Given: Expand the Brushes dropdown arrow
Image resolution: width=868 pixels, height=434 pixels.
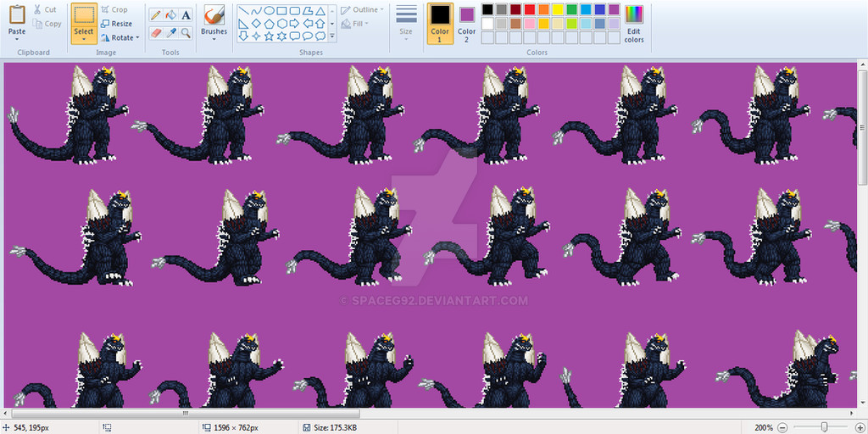Looking at the screenshot, I should click(x=214, y=39).
